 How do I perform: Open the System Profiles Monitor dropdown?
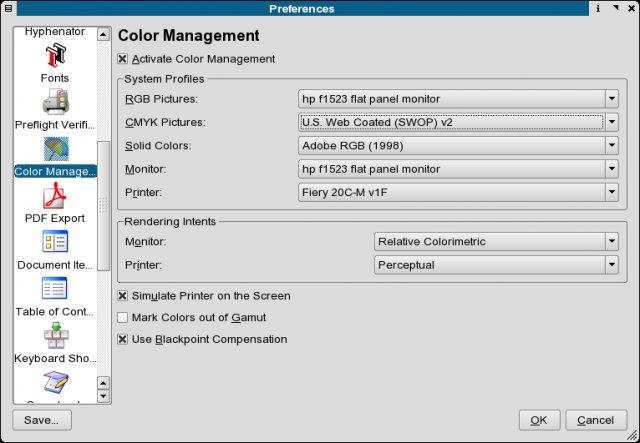pos(458,169)
